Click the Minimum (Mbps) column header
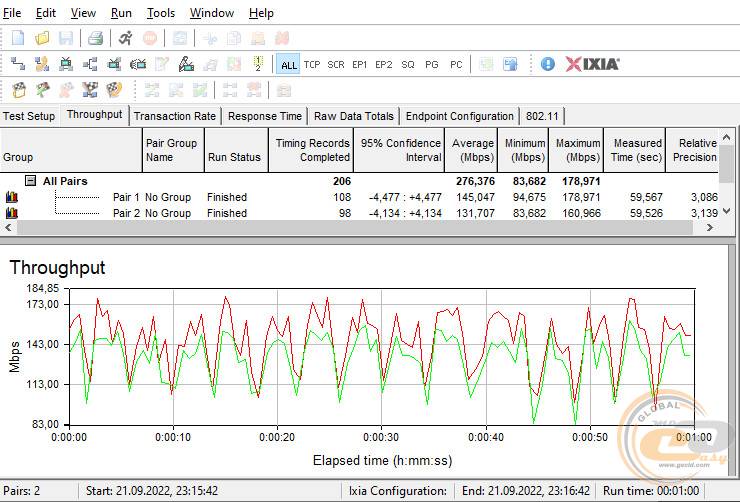Image resolution: width=740 pixels, height=502 pixels. coord(523,150)
